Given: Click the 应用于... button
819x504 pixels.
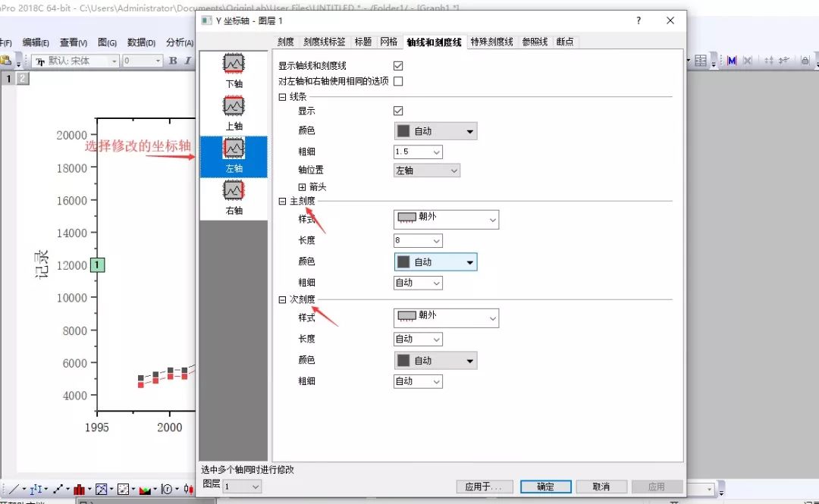Looking at the screenshot, I should click(x=484, y=487).
